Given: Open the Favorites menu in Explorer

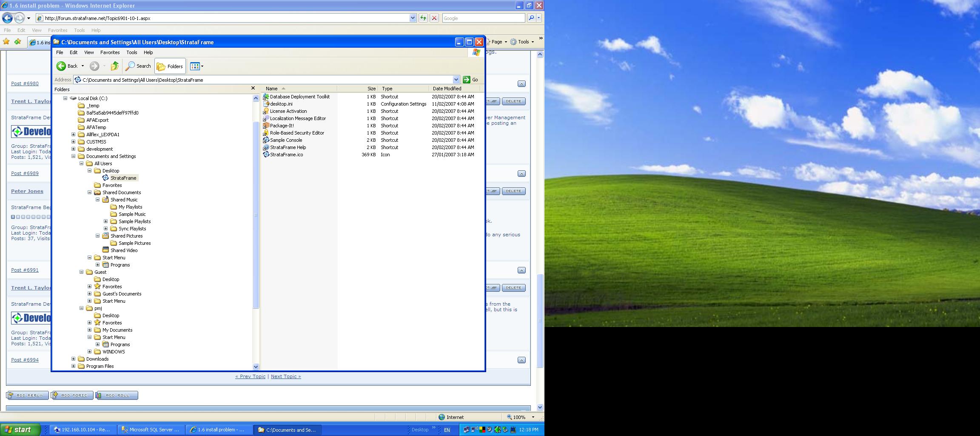Looking at the screenshot, I should click(110, 52).
